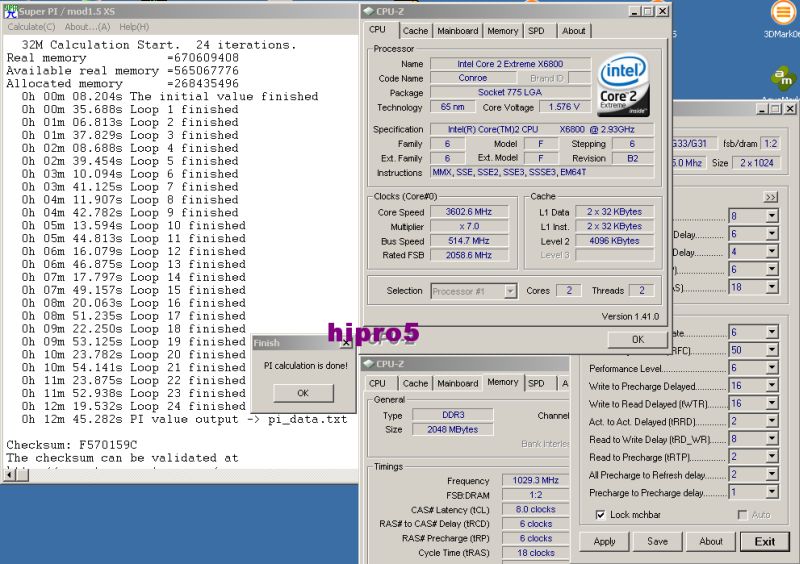This screenshot has height=564, width=800.
Task: Toggle the Auto checkbox
Action: [742, 514]
